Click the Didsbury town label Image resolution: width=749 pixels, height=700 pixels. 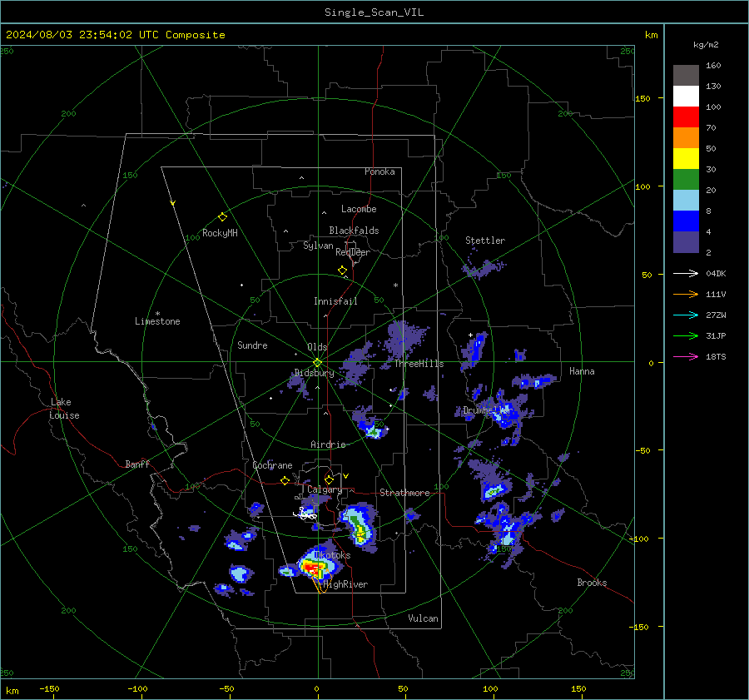coord(314,373)
